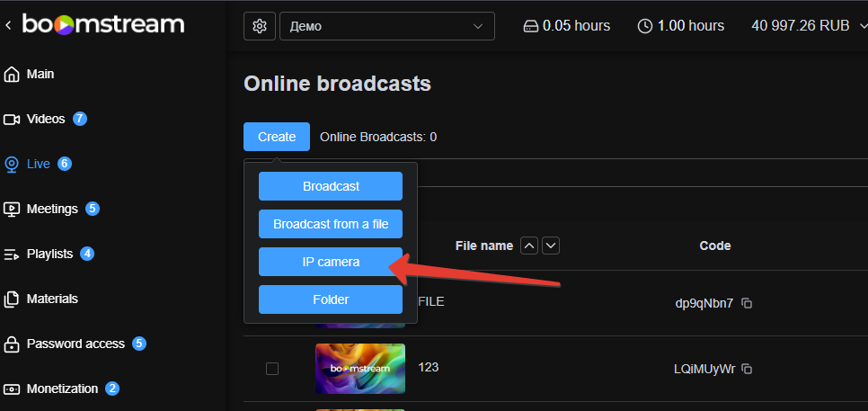The image size is (868, 411).
Task: Click the home icon beside Main
Action: (x=12, y=75)
